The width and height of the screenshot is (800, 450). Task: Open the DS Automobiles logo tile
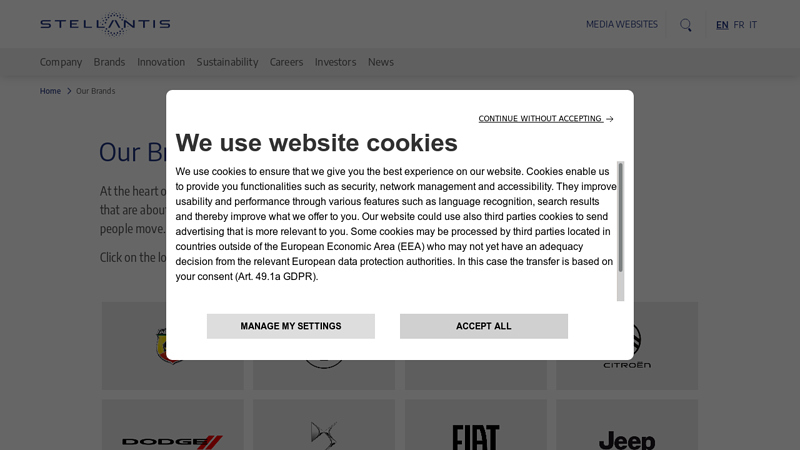(323, 425)
